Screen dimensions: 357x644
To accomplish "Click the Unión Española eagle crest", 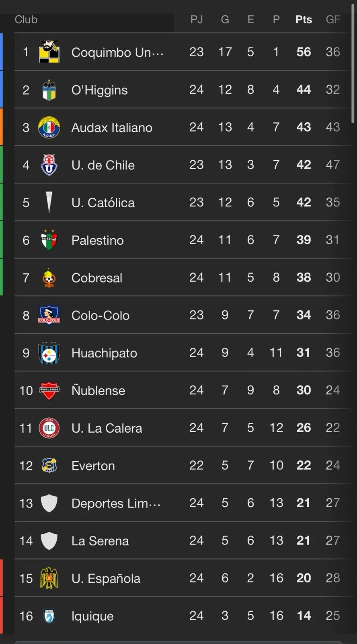I will click(x=49, y=578).
